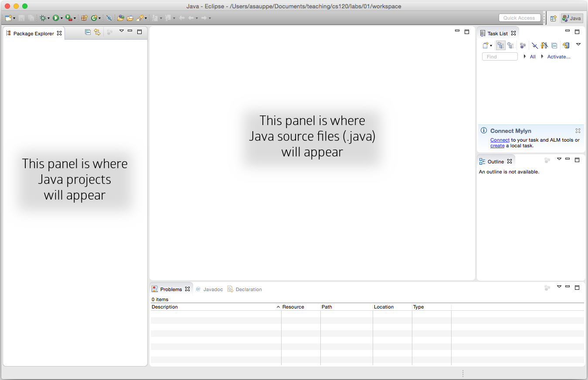This screenshot has width=588, height=380.
Task: Click Synchronize Changed in Task List
Action: pos(565,45)
